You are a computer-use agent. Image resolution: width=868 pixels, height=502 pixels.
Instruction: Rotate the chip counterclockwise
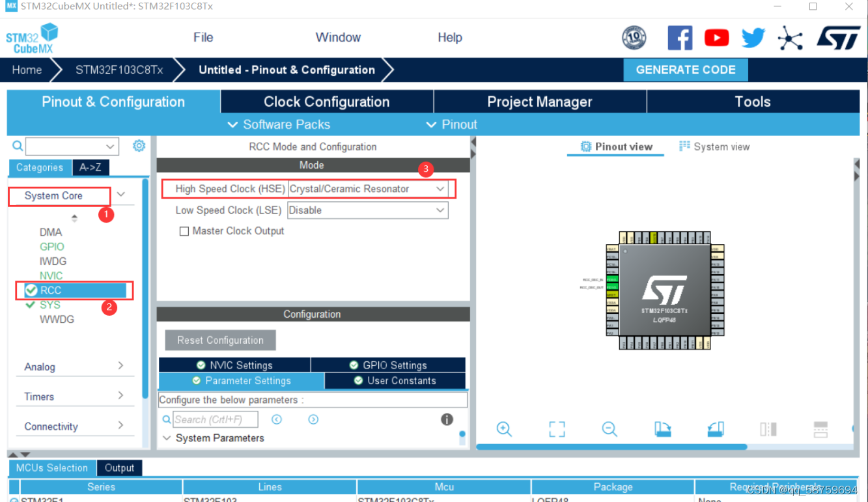pyautogui.click(x=715, y=429)
